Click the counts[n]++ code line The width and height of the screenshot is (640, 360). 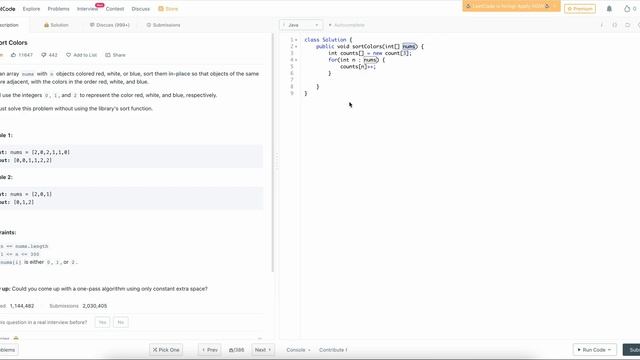click(358, 67)
